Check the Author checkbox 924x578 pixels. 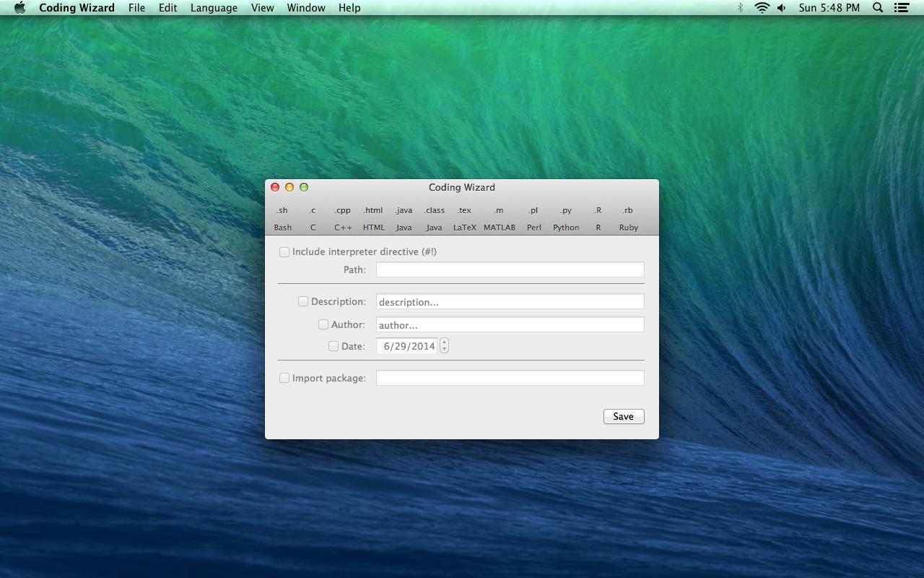coord(323,324)
